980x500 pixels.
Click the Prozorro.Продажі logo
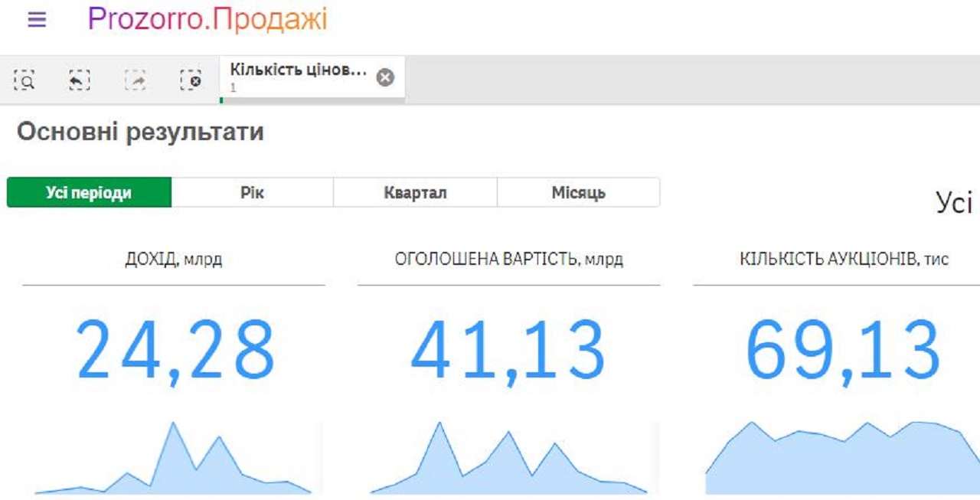point(207,20)
